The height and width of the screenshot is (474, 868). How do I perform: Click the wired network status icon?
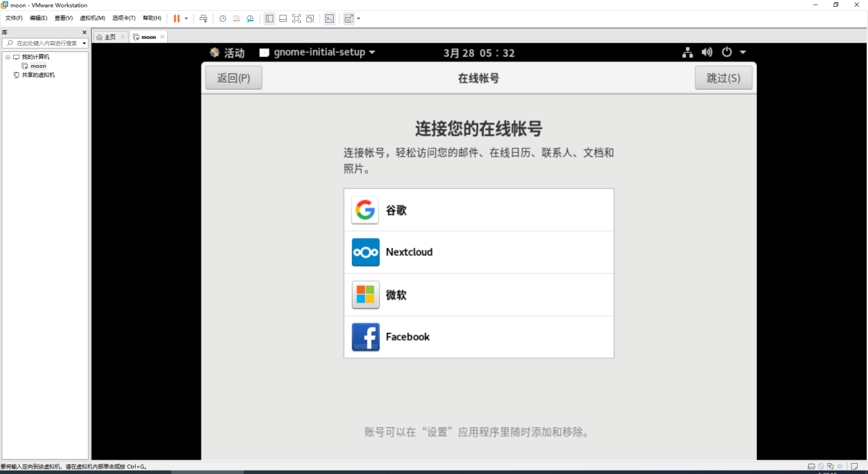pos(687,53)
